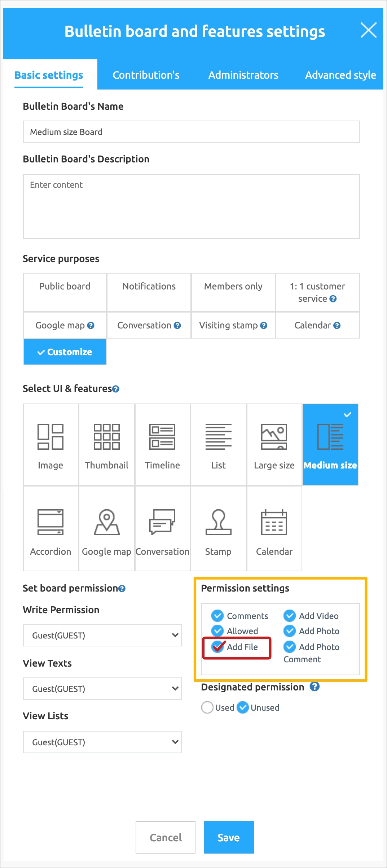
Task: Select the Members only service purpose
Action: pyautogui.click(x=233, y=292)
